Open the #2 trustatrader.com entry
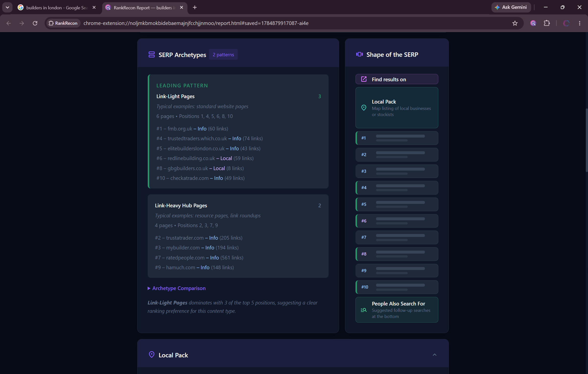The width and height of the screenshot is (588, 374). click(199, 238)
